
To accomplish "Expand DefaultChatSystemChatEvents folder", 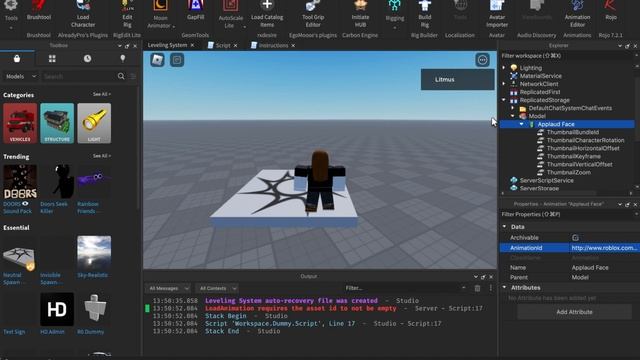I will click(513, 108).
